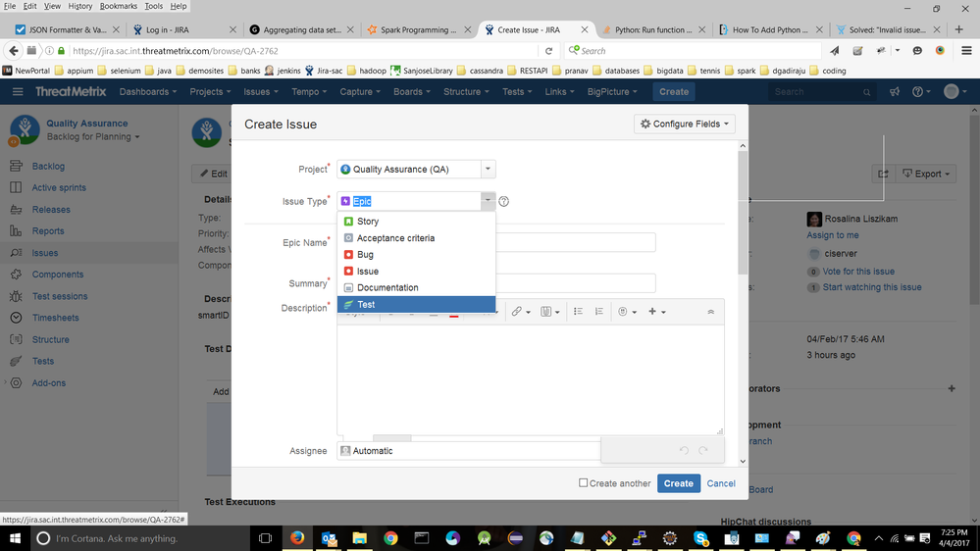Switch to the Log in - JIRA tab

coord(183,29)
